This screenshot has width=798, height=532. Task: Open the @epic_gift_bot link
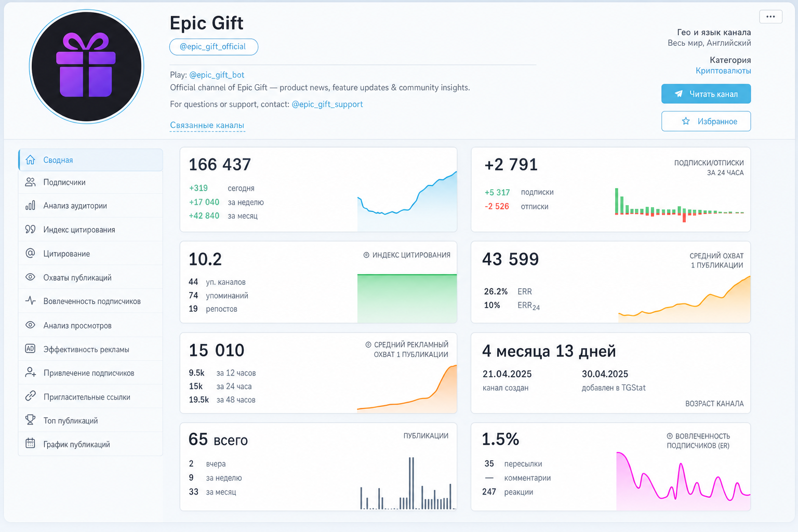[217, 75]
